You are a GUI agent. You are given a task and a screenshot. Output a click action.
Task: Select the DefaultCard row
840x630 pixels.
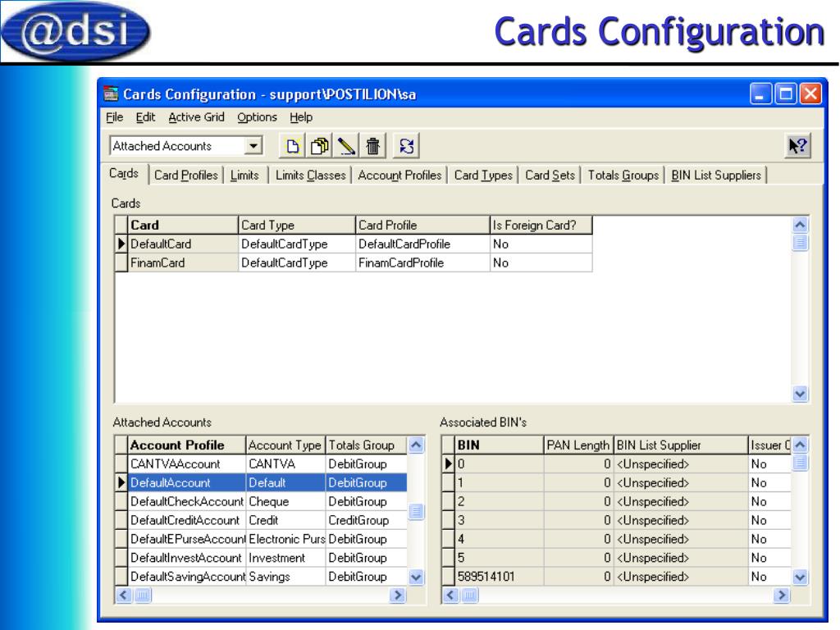point(354,244)
